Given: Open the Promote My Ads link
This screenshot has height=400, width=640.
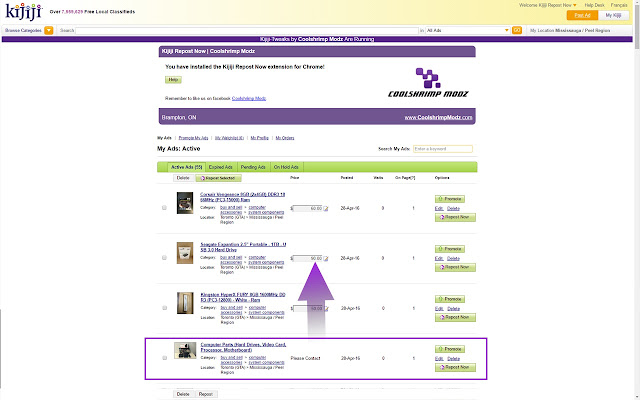Looking at the screenshot, I should point(193,138).
